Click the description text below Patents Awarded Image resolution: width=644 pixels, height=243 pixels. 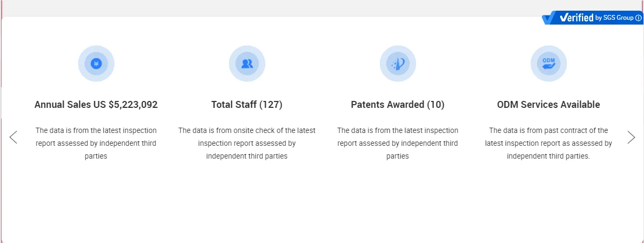398,143
